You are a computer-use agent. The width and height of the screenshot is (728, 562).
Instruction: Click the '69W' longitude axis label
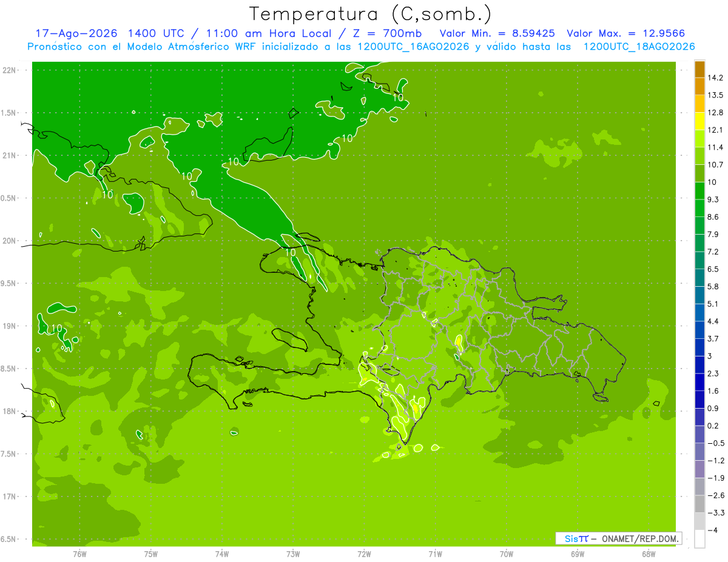click(578, 554)
